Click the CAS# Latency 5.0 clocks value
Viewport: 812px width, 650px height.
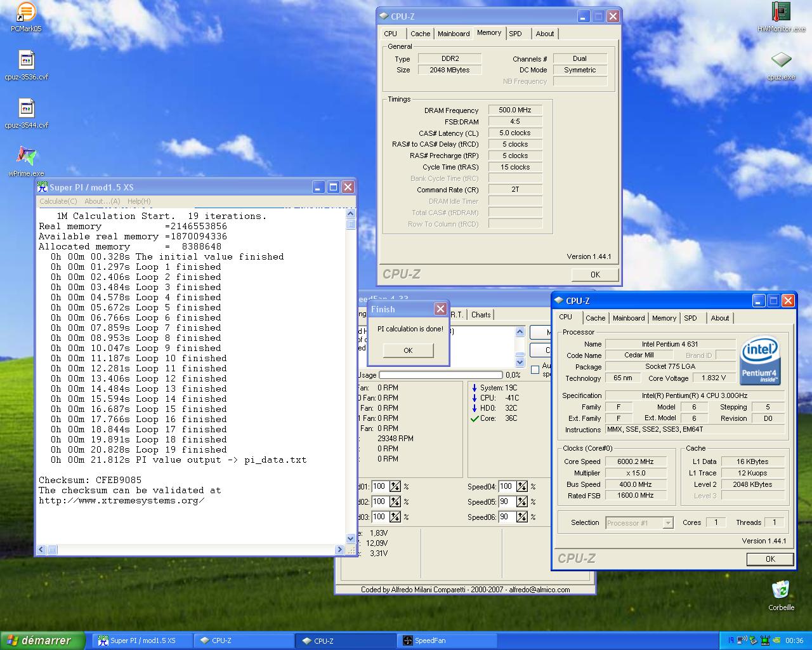point(515,133)
